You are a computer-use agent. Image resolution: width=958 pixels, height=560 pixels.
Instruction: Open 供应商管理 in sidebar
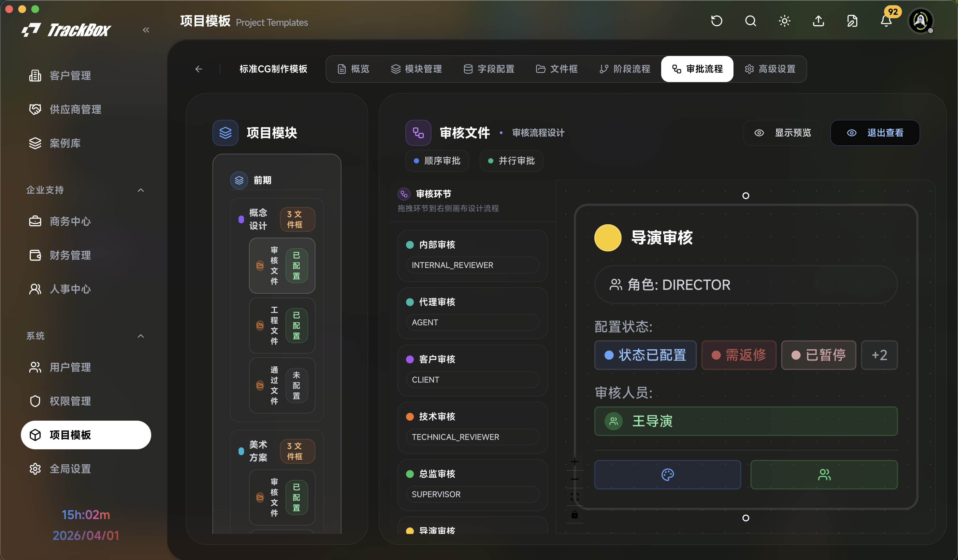click(x=86, y=109)
